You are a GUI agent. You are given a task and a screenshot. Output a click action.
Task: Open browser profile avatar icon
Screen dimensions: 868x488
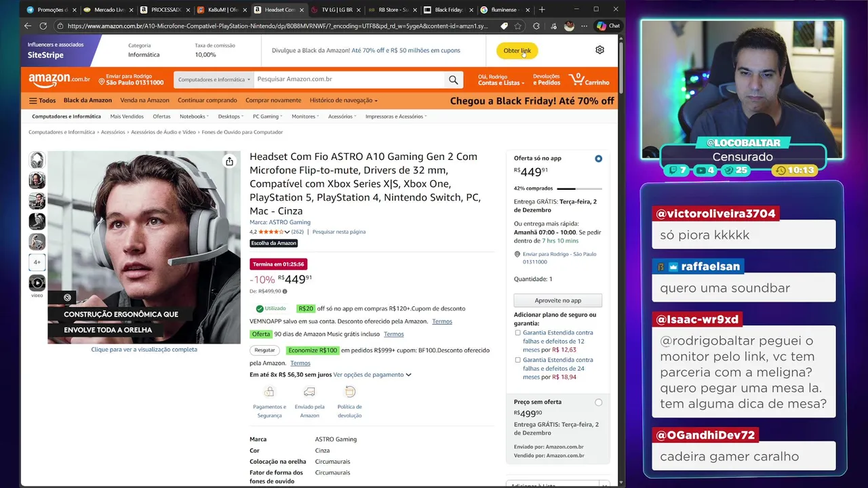[x=569, y=26]
